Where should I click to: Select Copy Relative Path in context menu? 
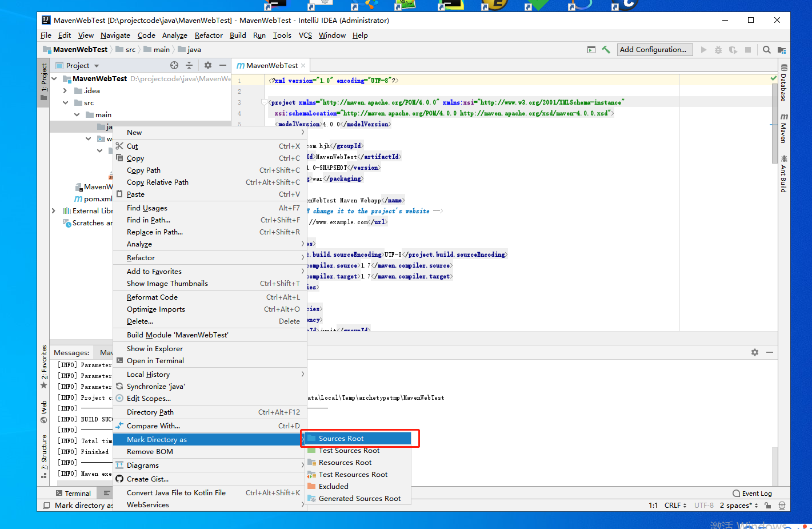[210, 182]
